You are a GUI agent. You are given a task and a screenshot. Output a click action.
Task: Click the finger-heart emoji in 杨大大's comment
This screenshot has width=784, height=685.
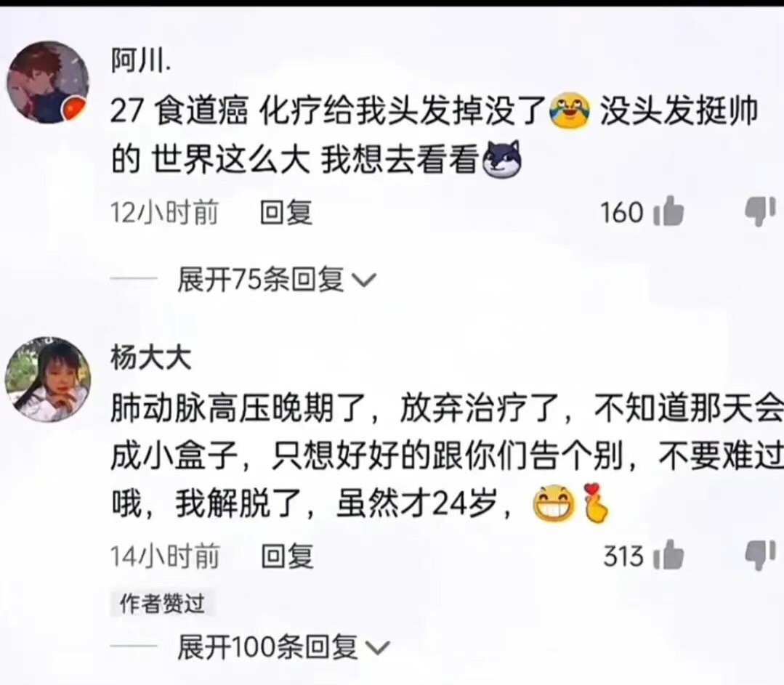tap(594, 503)
